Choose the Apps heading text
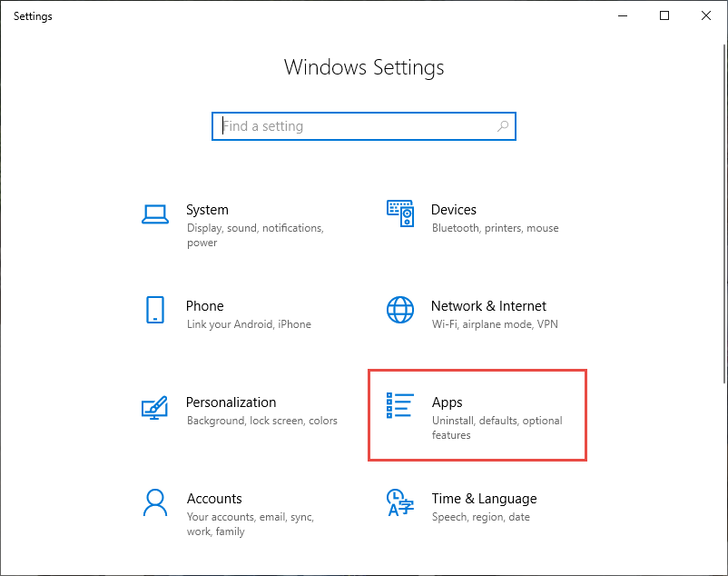The image size is (728, 576). (448, 402)
